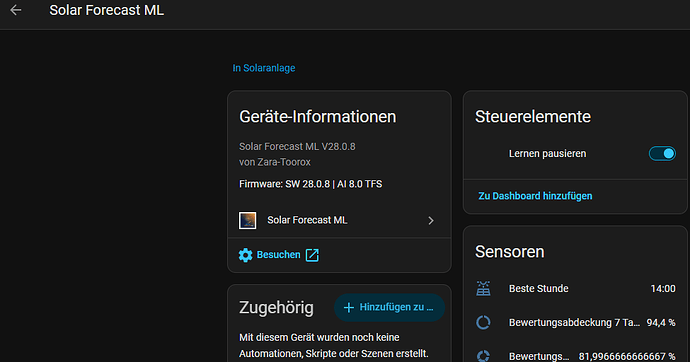690x362 pixels.
Task: Open the Besuchen link
Action: point(279,255)
